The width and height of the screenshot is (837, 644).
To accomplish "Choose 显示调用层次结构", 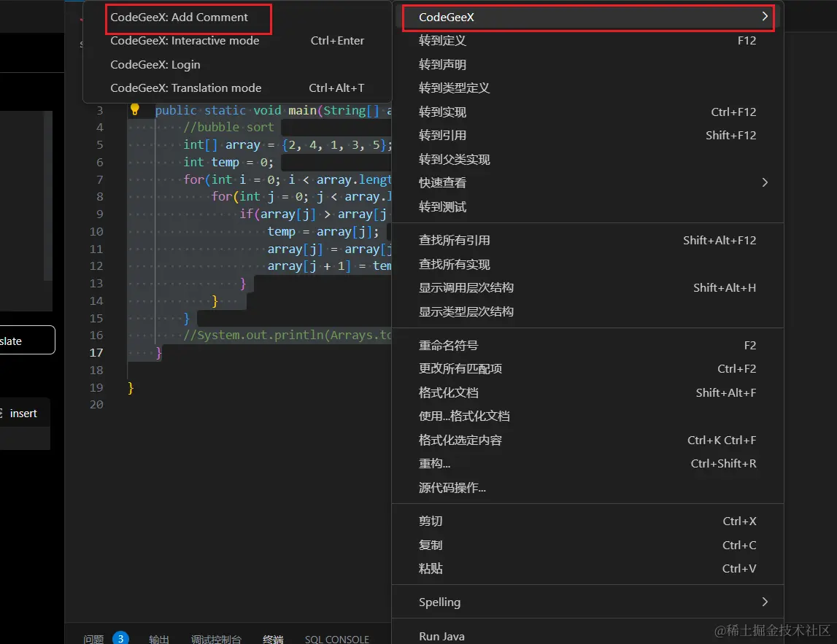I will coord(587,287).
